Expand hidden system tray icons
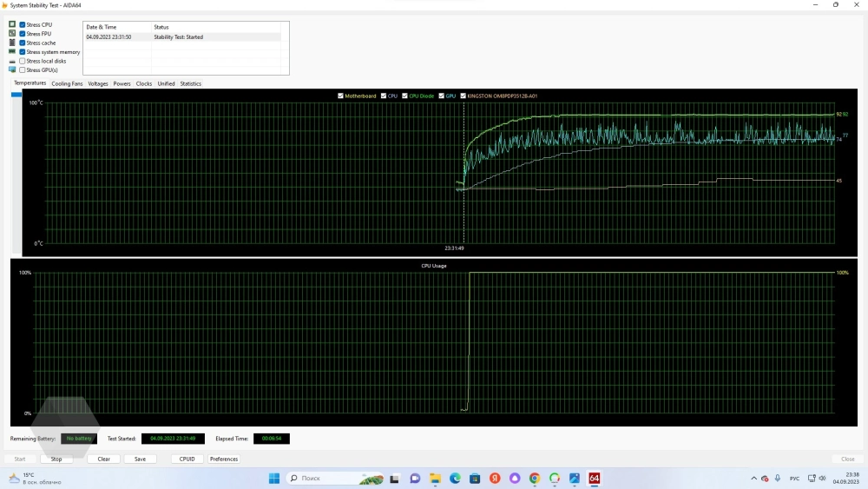 (x=753, y=479)
